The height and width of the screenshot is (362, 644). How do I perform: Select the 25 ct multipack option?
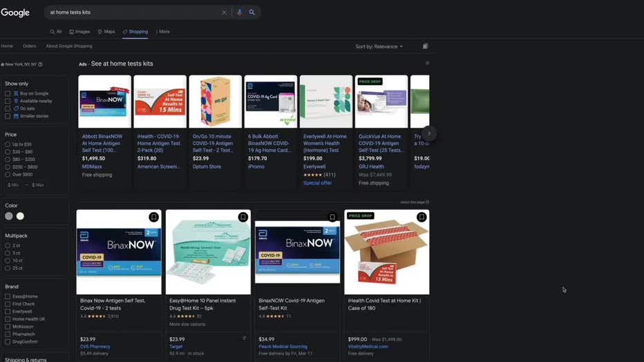pyautogui.click(x=8, y=268)
